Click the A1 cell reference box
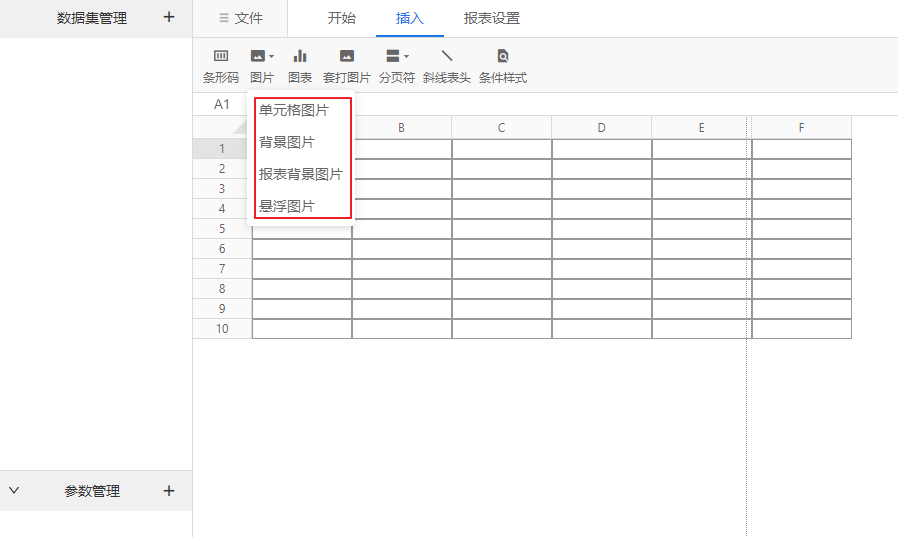Viewport: 898px width, 537px height. (222, 104)
